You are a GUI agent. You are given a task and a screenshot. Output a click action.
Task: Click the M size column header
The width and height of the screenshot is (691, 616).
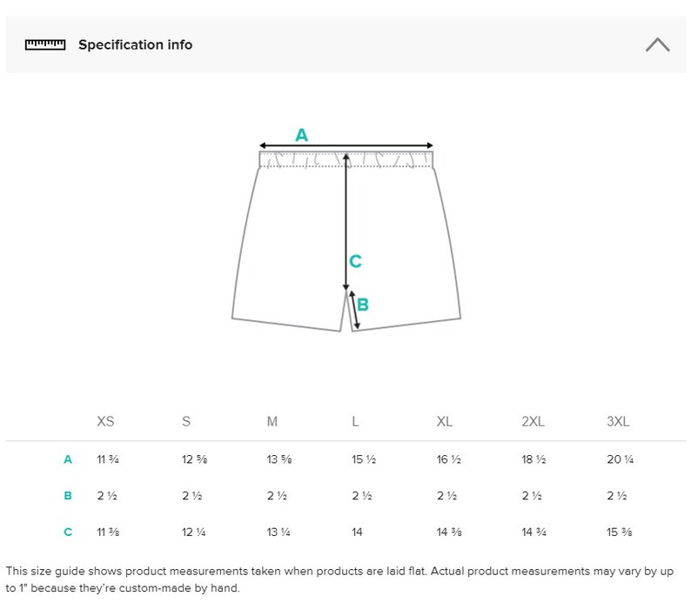[272, 421]
